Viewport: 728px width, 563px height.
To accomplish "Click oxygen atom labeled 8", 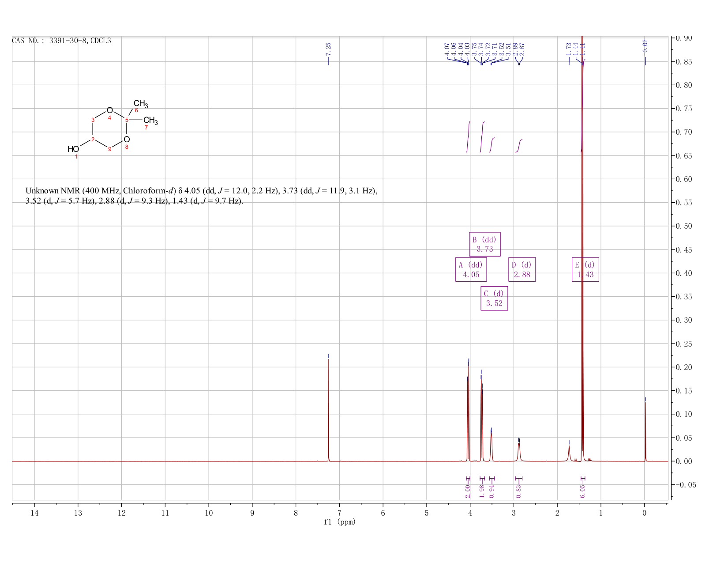I will pos(127,140).
